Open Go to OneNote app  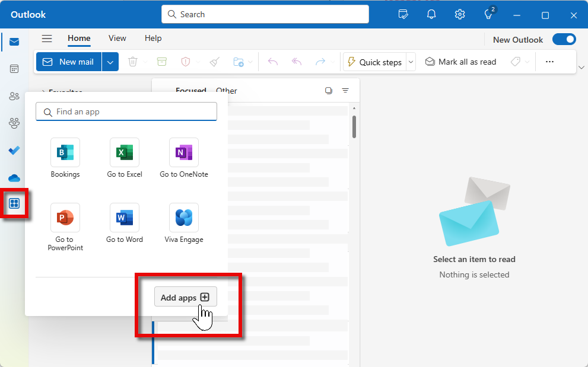coord(184,153)
